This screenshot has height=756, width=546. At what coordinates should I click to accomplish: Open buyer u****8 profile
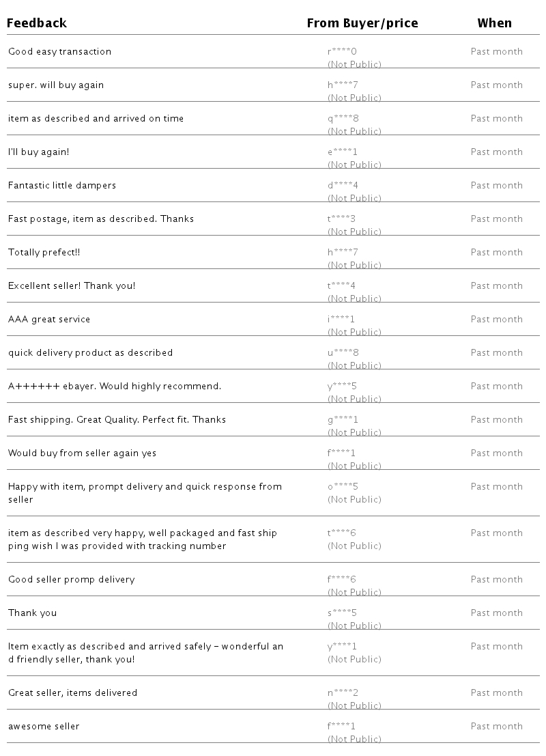click(x=343, y=353)
